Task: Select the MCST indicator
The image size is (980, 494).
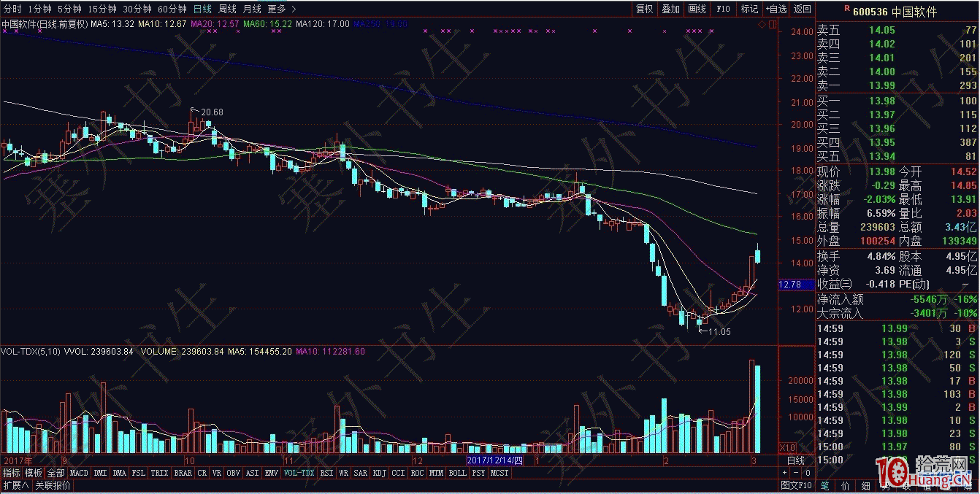Action: (499, 473)
